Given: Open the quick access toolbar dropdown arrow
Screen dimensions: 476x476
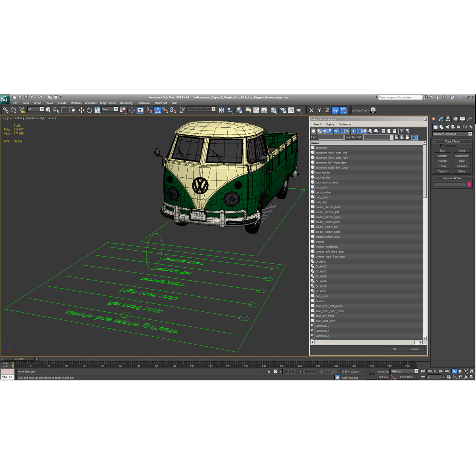Looking at the screenshot, I should [61, 97].
